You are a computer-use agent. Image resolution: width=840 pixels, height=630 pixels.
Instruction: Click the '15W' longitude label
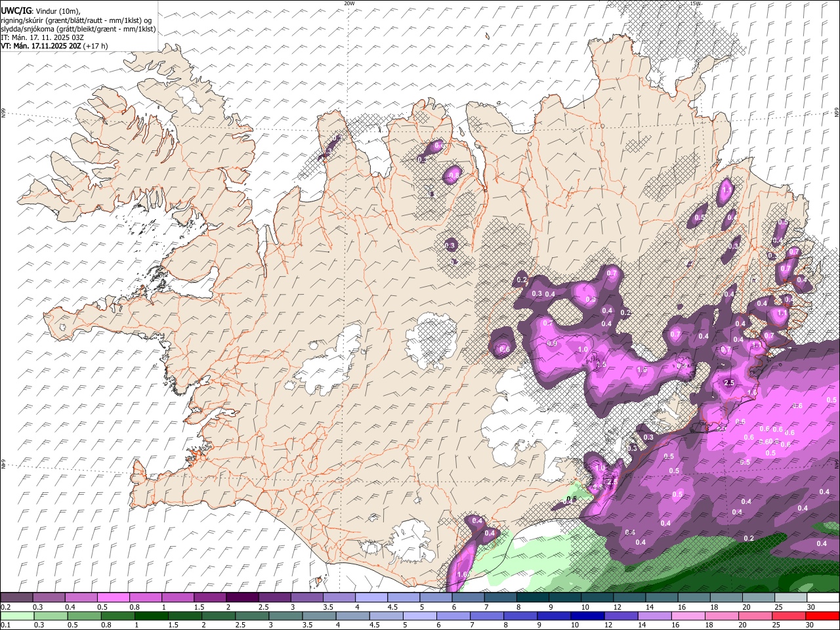(696, 3)
